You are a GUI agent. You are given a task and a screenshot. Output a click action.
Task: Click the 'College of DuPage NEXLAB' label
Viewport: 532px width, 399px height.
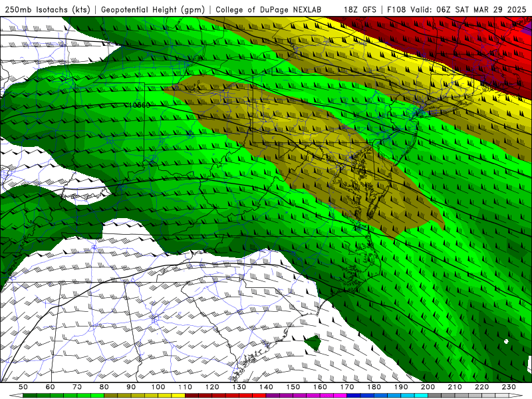click(x=268, y=9)
